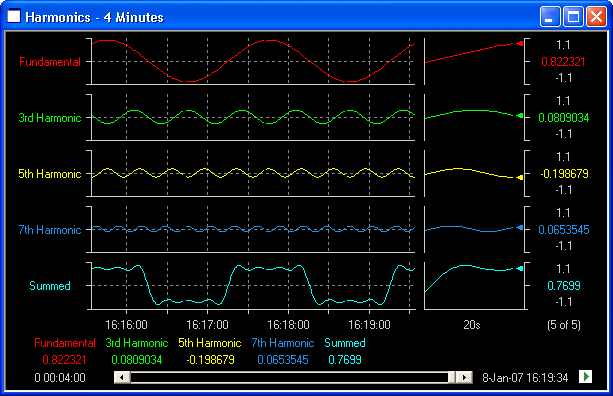Click the 8-Jan-07 16:19:34 timestamp
This screenshot has height=396, width=613.
(x=525, y=378)
